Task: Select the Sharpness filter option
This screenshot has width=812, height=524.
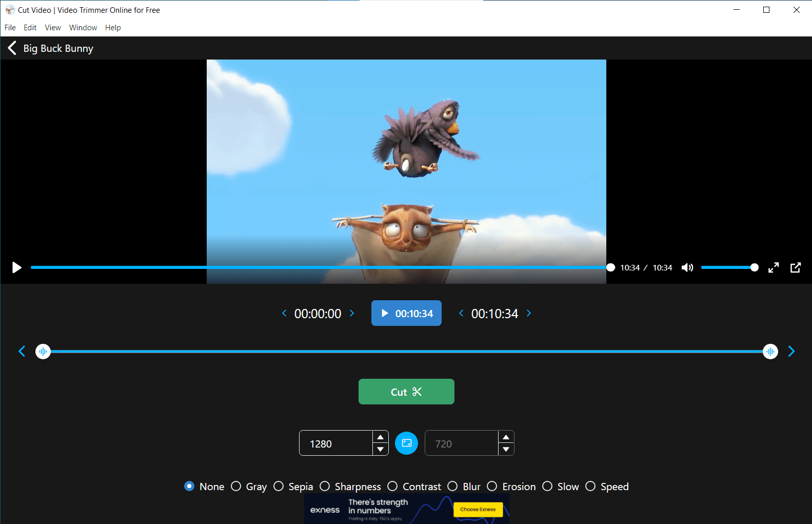Action: (x=350, y=487)
